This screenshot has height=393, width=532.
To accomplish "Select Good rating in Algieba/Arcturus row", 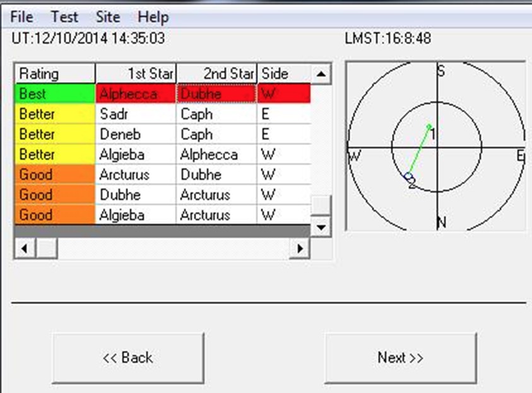I will [55, 214].
